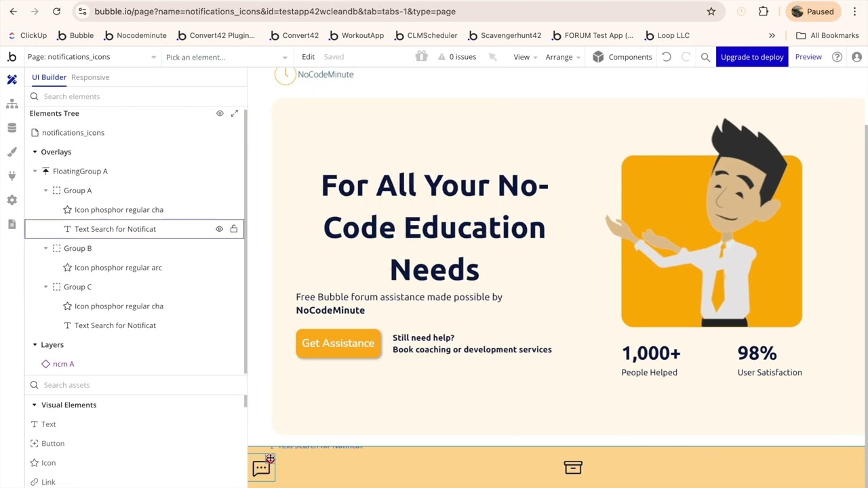The width and height of the screenshot is (868, 488).
Task: Open the Settings gear icon in sidebar
Action: (x=12, y=200)
